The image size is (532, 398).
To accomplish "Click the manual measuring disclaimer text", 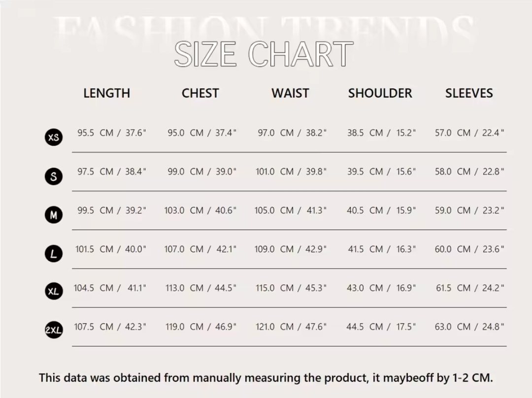I will tap(266, 378).
